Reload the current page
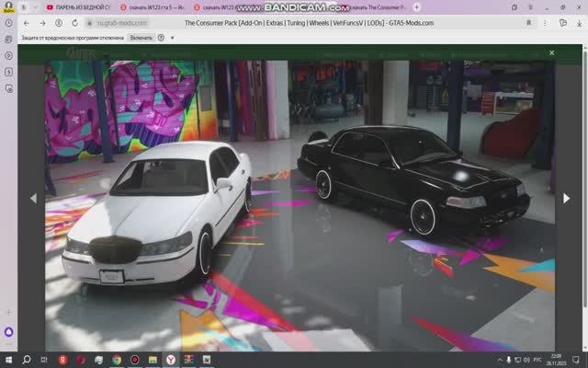The width and height of the screenshot is (588, 368). click(x=75, y=23)
